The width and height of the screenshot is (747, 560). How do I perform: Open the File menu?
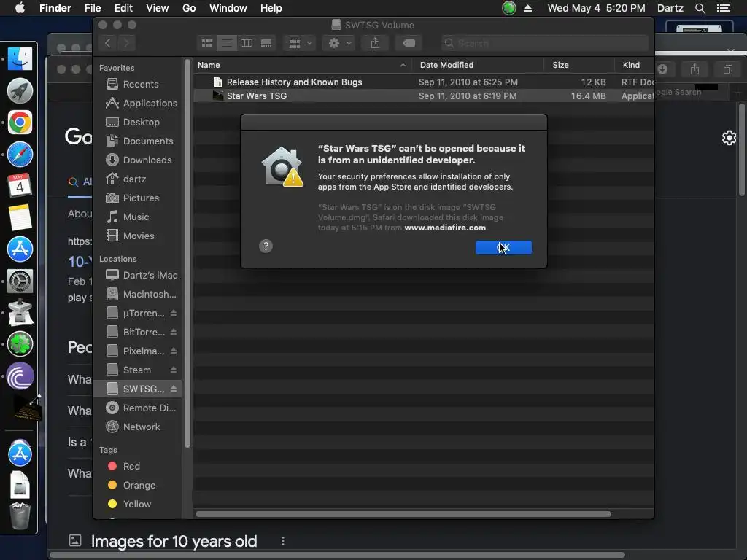93,8
